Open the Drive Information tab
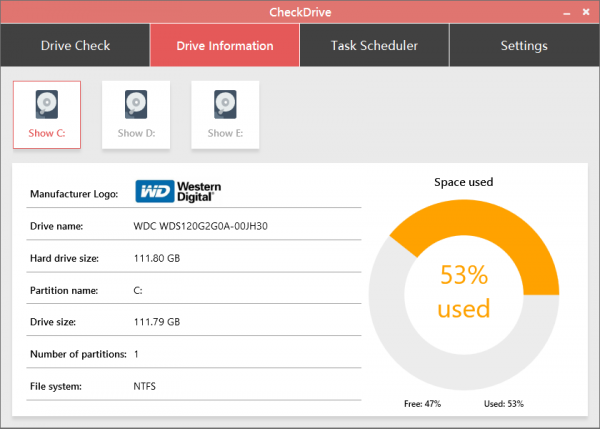600x429 pixels. pyautogui.click(x=224, y=46)
